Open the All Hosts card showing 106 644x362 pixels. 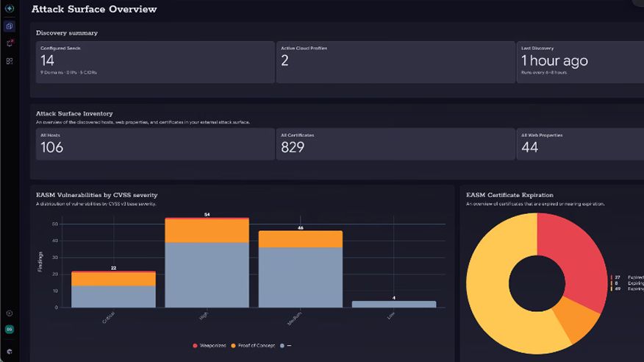pos(155,143)
